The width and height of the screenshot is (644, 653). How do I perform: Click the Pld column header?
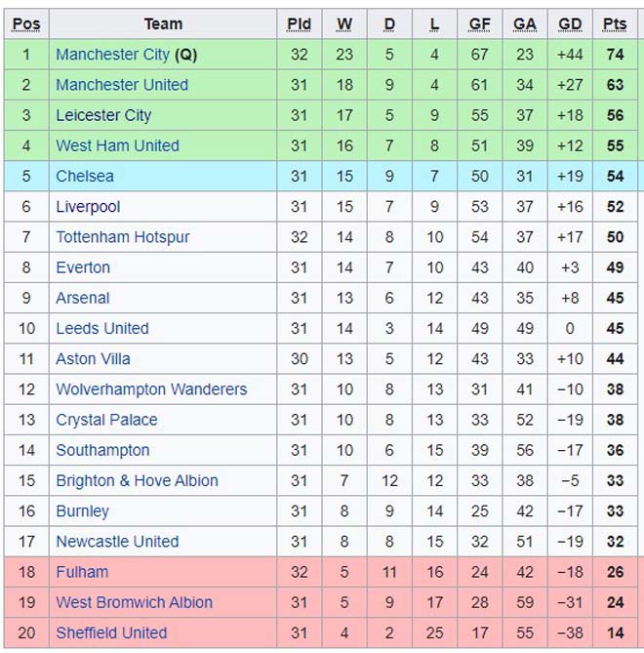click(299, 24)
